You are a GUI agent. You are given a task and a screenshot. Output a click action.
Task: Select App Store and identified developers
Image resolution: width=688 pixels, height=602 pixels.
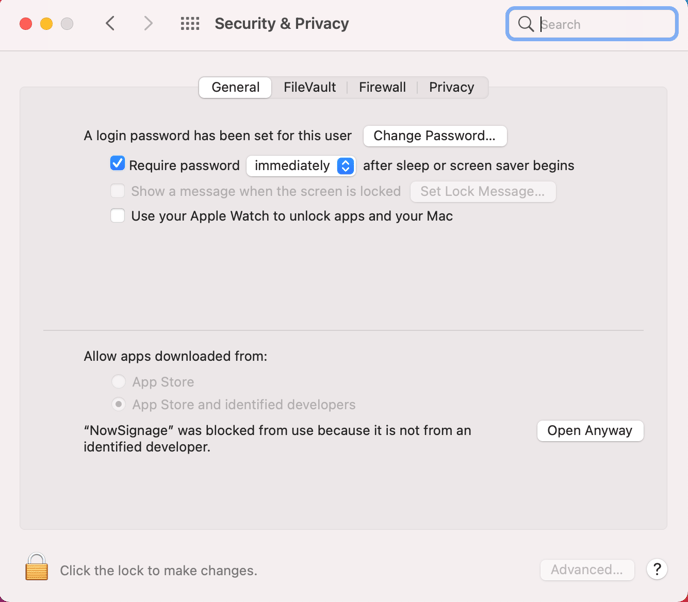click(x=119, y=405)
